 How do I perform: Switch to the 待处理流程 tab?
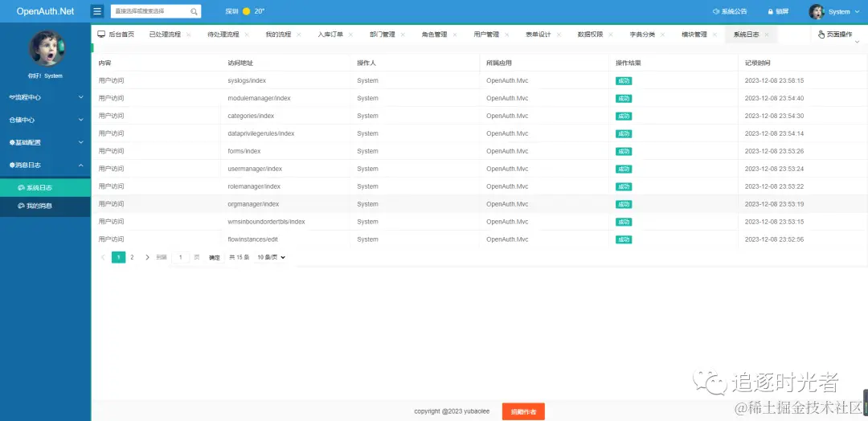coord(223,35)
